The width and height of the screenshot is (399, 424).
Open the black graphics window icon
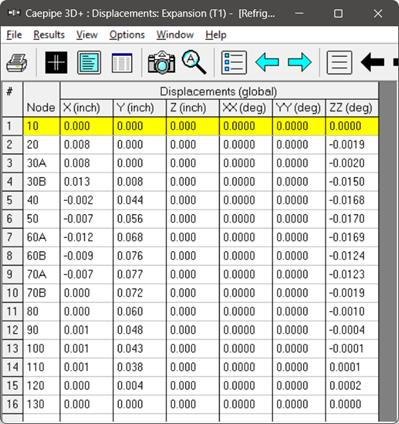click(x=56, y=63)
